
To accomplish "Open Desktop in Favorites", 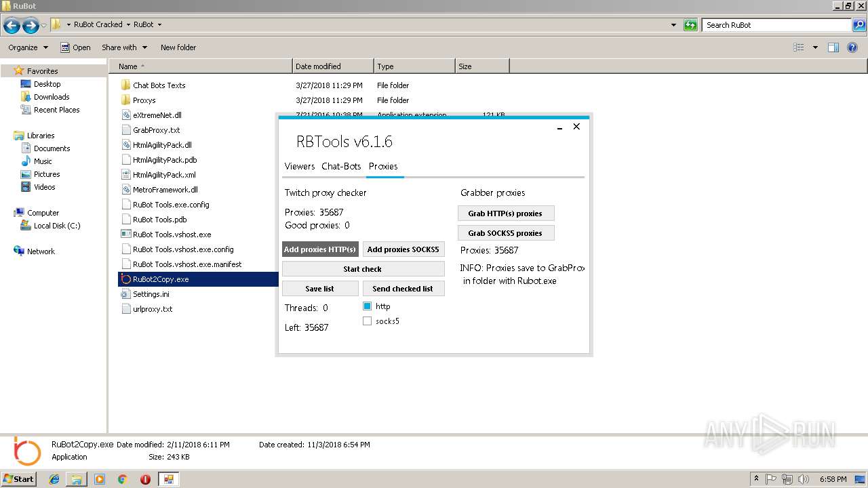I will click(47, 84).
